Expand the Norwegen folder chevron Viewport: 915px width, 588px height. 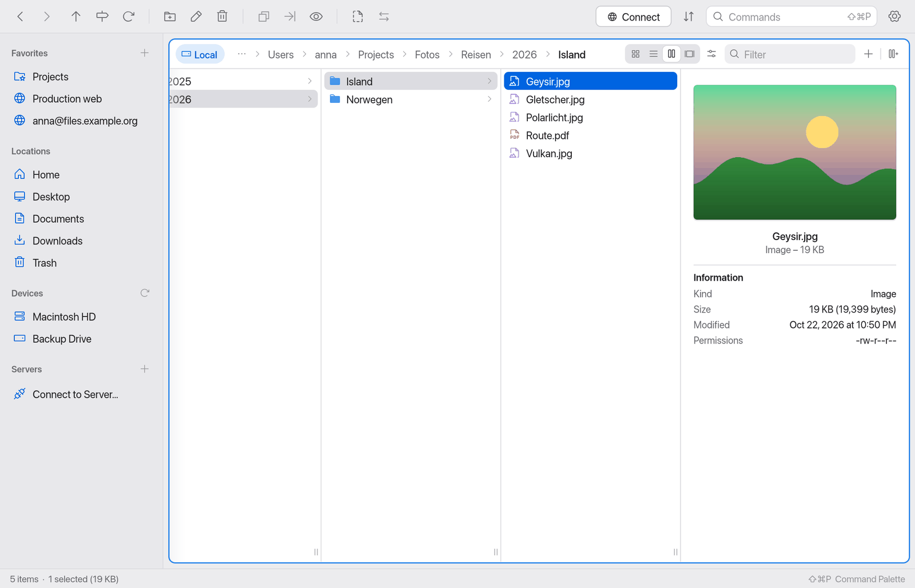(x=490, y=99)
